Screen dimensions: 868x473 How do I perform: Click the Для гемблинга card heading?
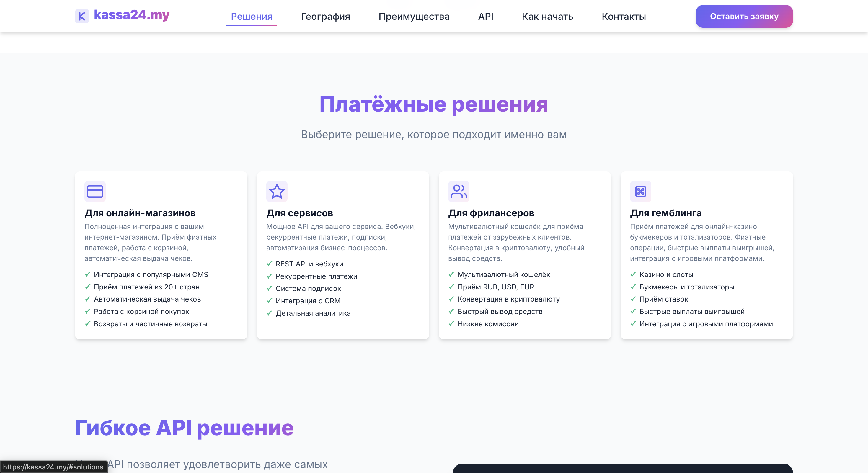[x=665, y=213]
